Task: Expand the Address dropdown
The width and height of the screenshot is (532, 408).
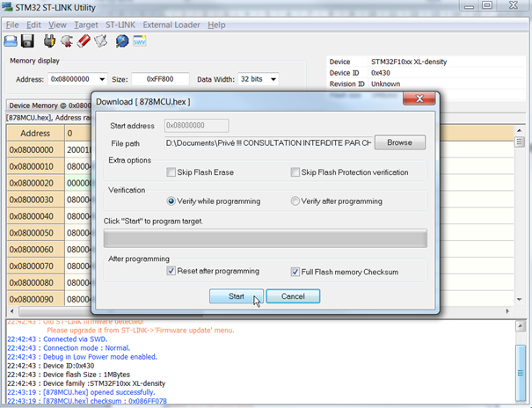Action: click(x=102, y=79)
